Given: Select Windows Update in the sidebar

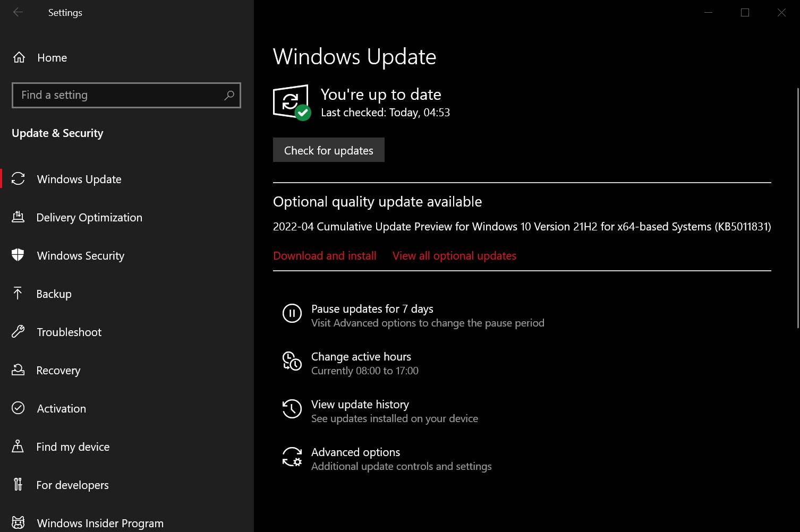Looking at the screenshot, I should tap(78, 179).
